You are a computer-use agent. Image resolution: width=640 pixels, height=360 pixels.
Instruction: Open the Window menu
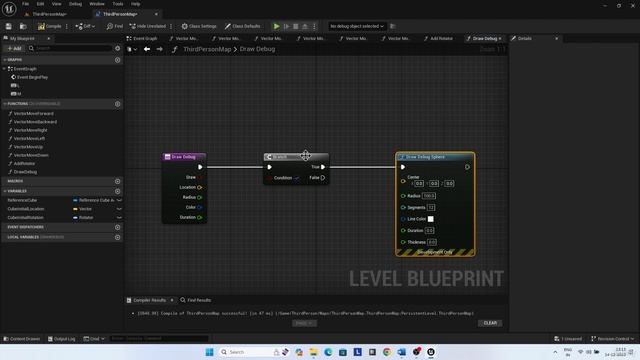click(97, 4)
